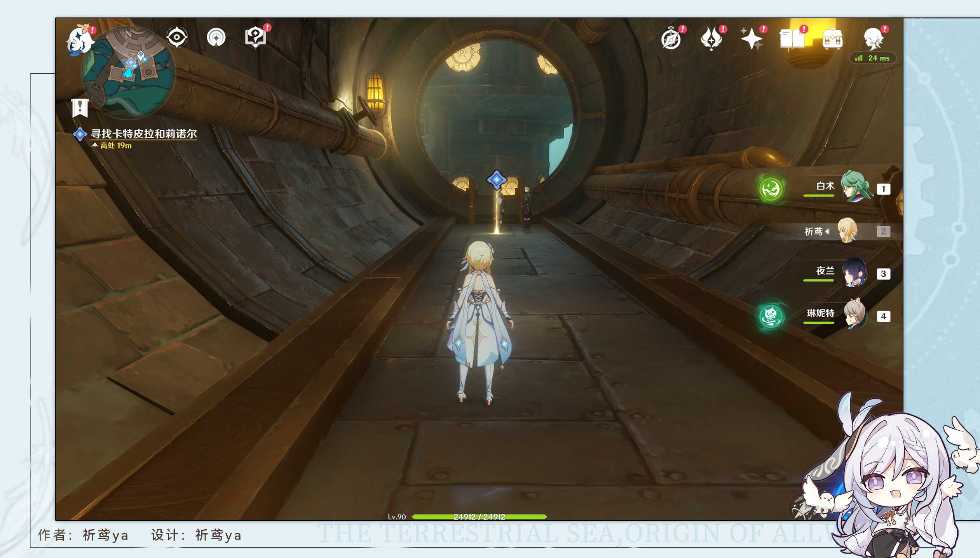The height and width of the screenshot is (558, 980).
Task: Click the quest objective 寻找卡特皮拉和莉诺尔
Action: 144,134
